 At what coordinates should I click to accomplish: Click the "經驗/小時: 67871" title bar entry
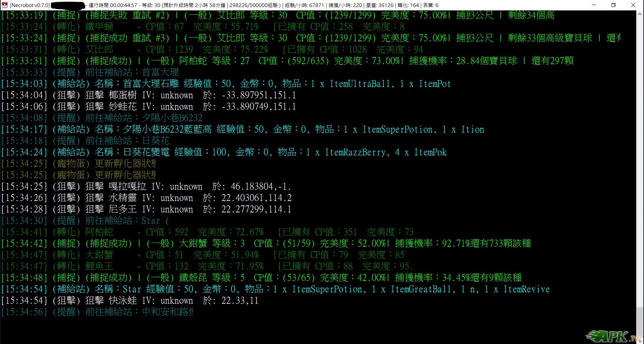click(304, 5)
